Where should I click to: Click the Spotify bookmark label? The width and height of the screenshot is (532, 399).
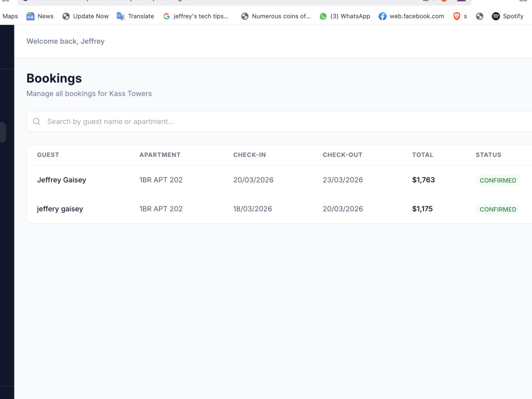coord(513,16)
